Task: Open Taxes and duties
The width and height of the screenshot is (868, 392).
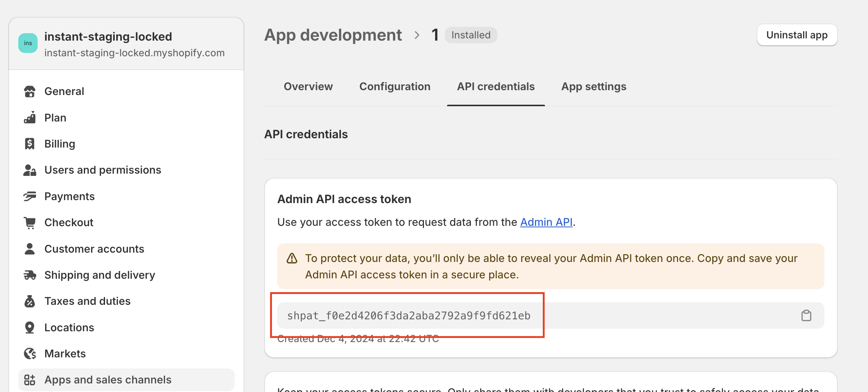Action: [x=127, y=301]
